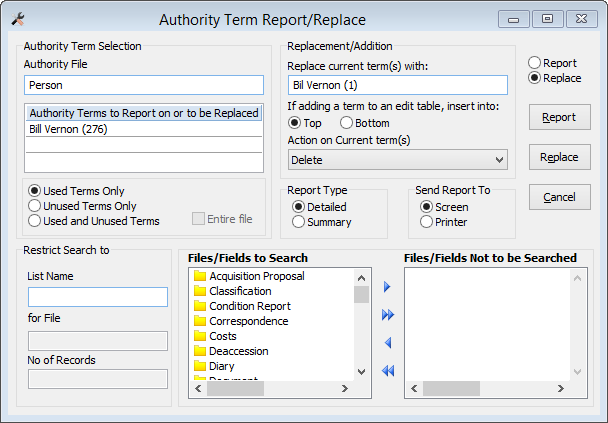Viewport: 608px width, 423px height.
Task: Click the No of Records field
Action: tap(98, 379)
